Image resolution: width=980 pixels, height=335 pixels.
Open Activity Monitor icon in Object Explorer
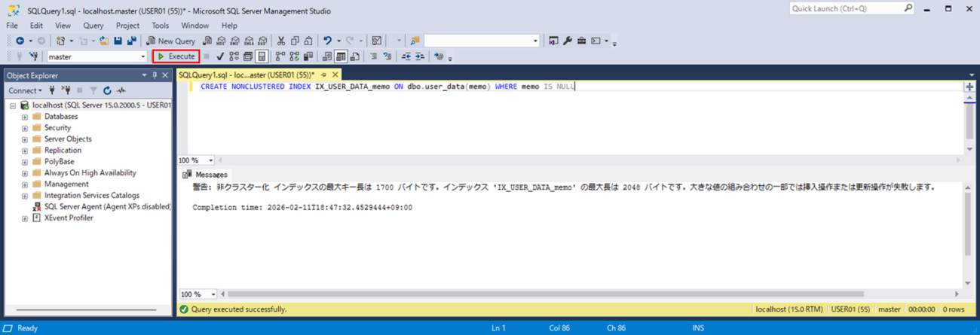121,90
